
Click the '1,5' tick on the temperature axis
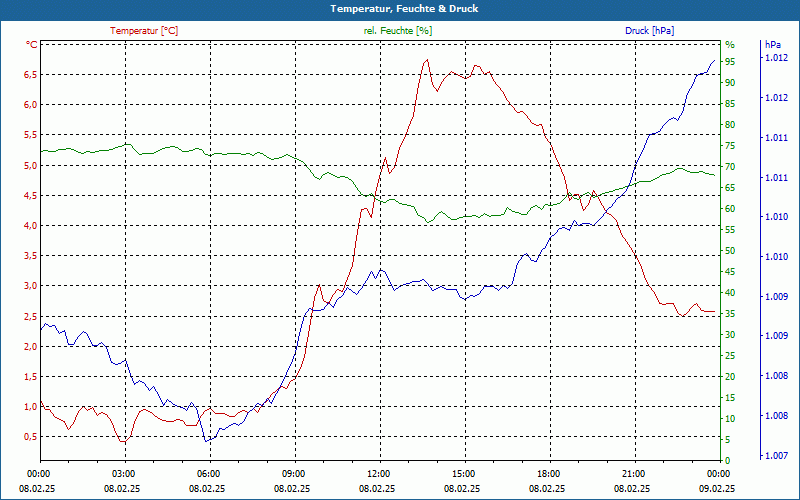[31, 377]
